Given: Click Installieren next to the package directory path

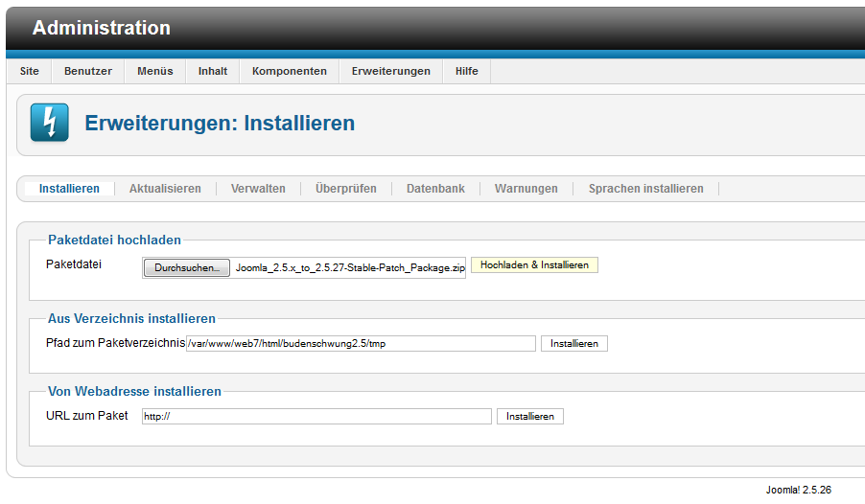Looking at the screenshot, I should point(574,344).
